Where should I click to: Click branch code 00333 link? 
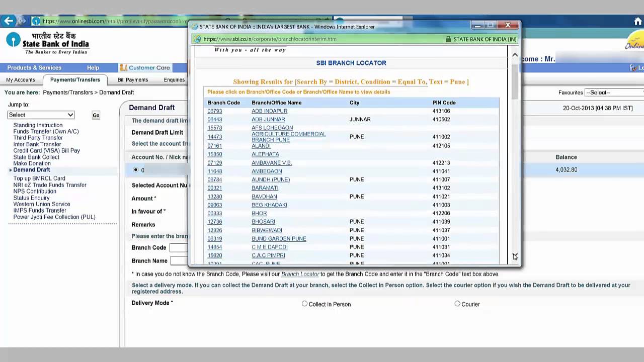(214, 213)
